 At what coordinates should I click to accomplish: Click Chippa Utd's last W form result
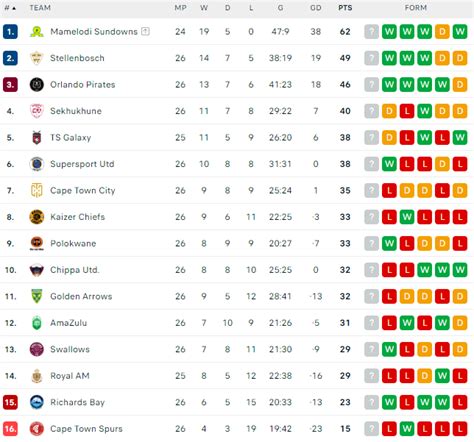[x=460, y=270]
